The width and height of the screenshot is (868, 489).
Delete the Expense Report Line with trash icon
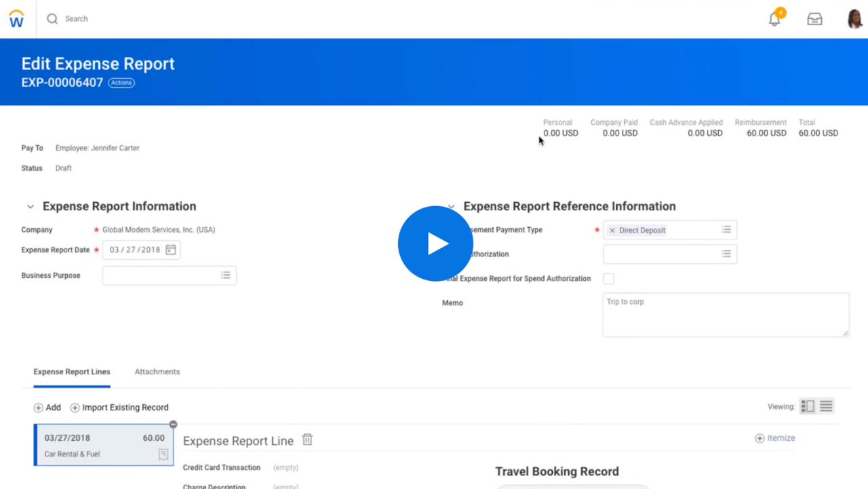[x=307, y=439]
